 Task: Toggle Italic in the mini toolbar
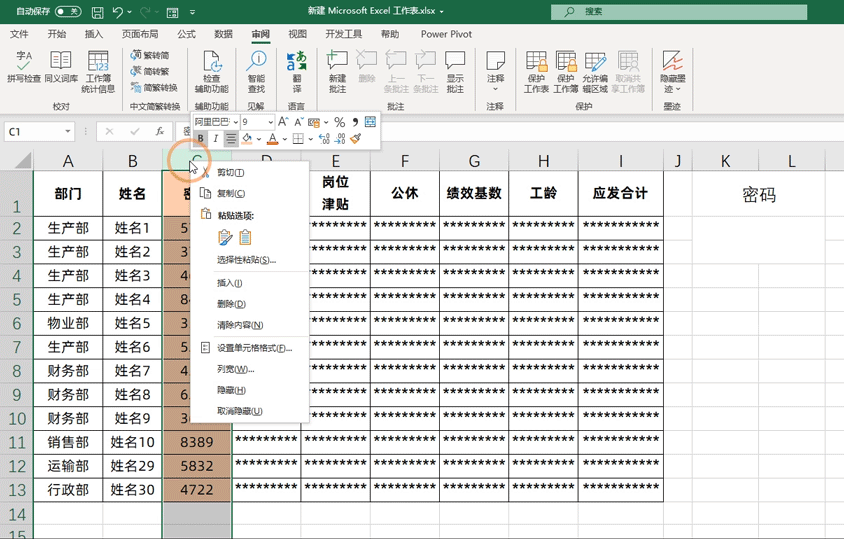(x=215, y=139)
